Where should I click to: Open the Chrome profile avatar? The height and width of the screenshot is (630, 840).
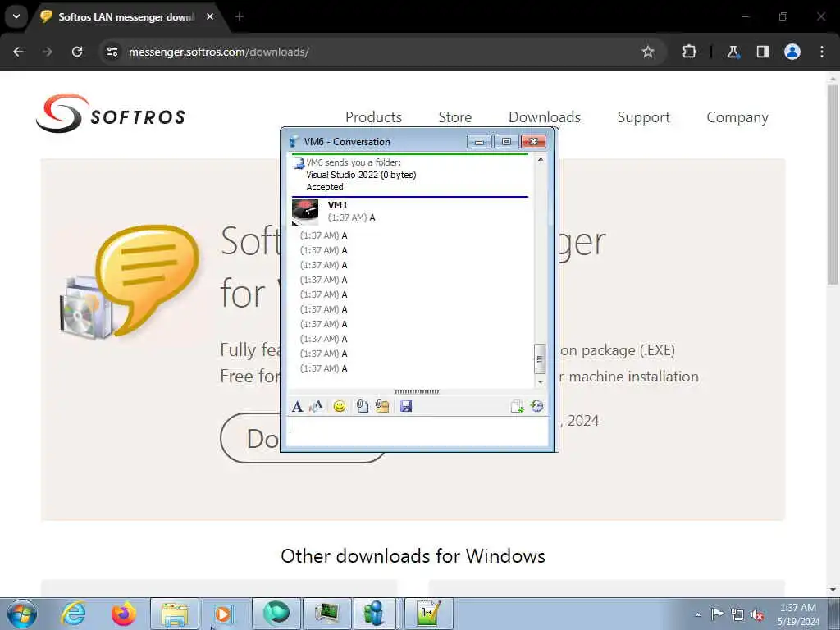click(792, 52)
